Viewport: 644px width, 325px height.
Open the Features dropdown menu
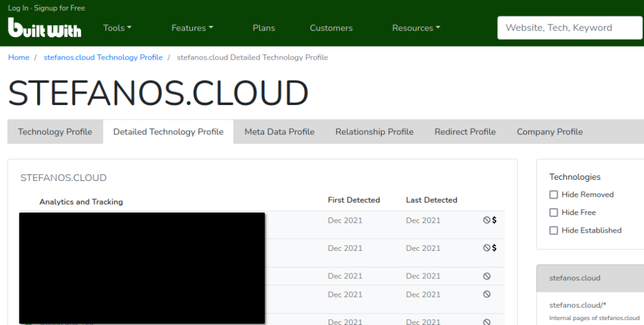192,28
